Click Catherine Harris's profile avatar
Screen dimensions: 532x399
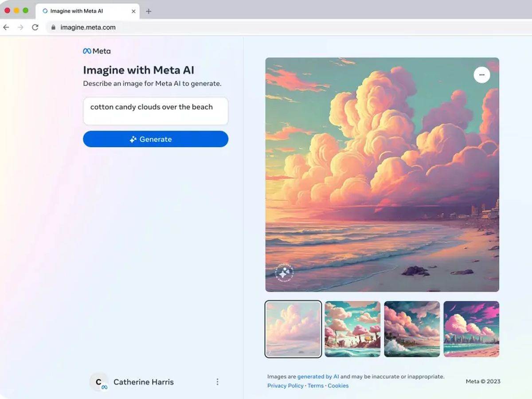point(98,382)
